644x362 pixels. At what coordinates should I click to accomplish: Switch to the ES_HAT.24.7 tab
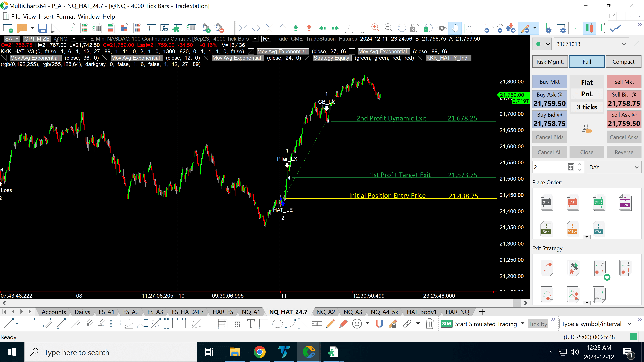click(x=188, y=312)
